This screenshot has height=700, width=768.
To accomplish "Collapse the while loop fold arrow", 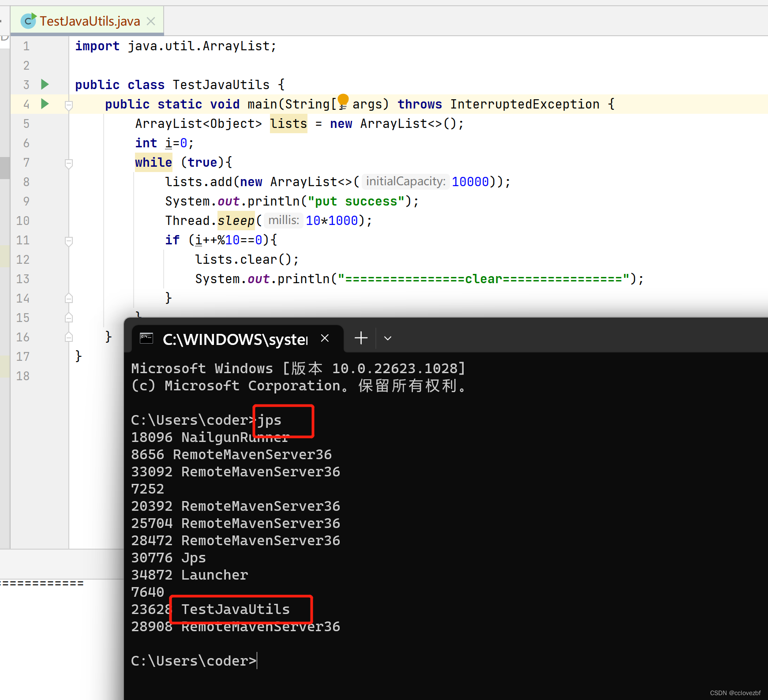I will [68, 163].
